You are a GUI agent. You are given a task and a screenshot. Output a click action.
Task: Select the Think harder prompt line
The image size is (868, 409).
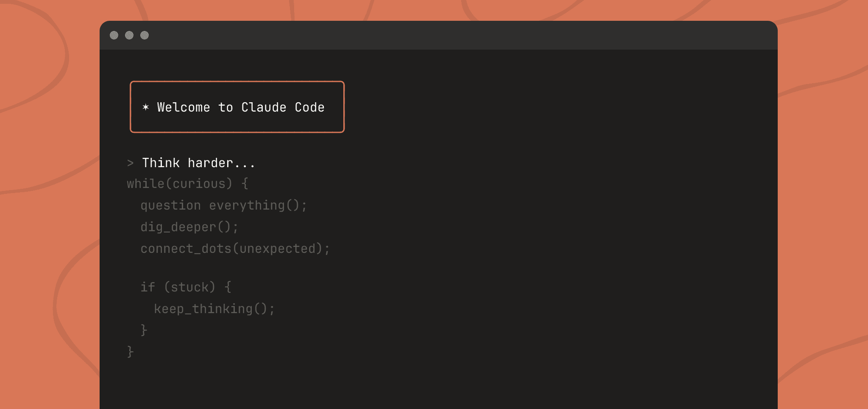point(198,163)
